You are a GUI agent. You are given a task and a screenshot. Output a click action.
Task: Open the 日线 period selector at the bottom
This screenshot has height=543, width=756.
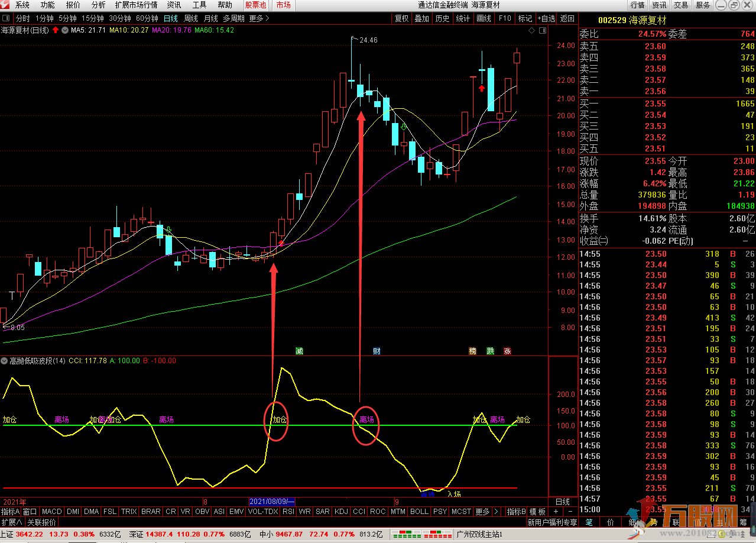point(563,502)
